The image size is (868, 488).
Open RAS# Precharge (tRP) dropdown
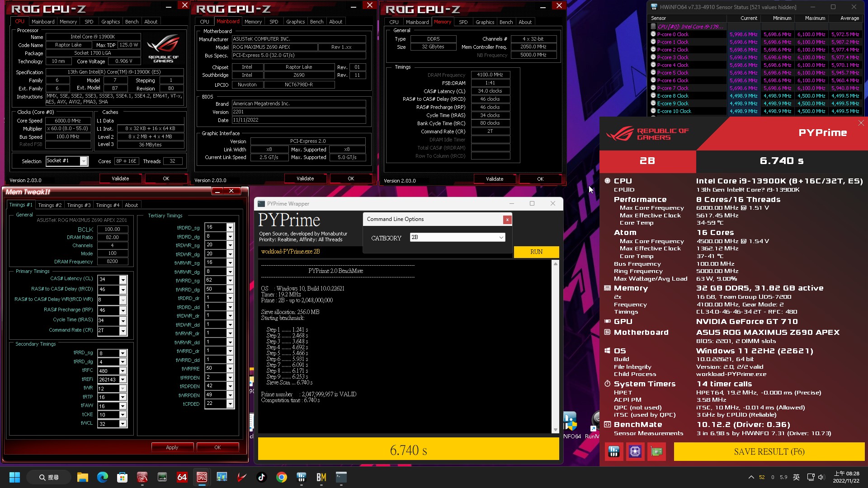click(123, 310)
